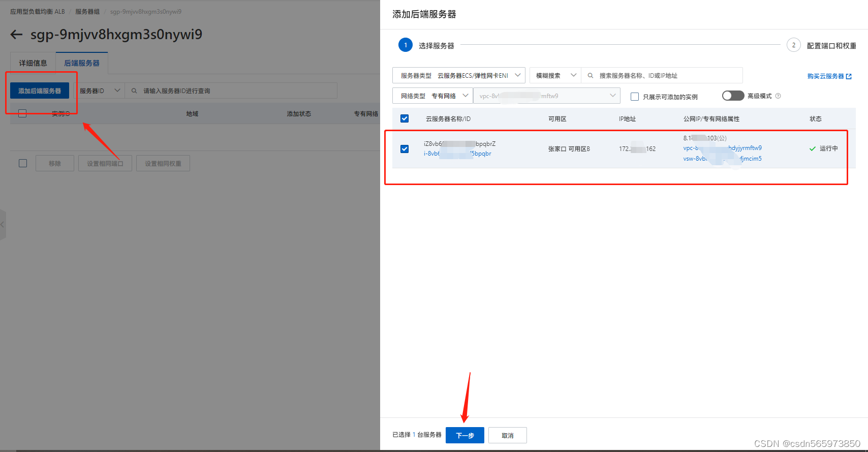
Task: Open the 购买云服务器 link
Action: (826, 76)
